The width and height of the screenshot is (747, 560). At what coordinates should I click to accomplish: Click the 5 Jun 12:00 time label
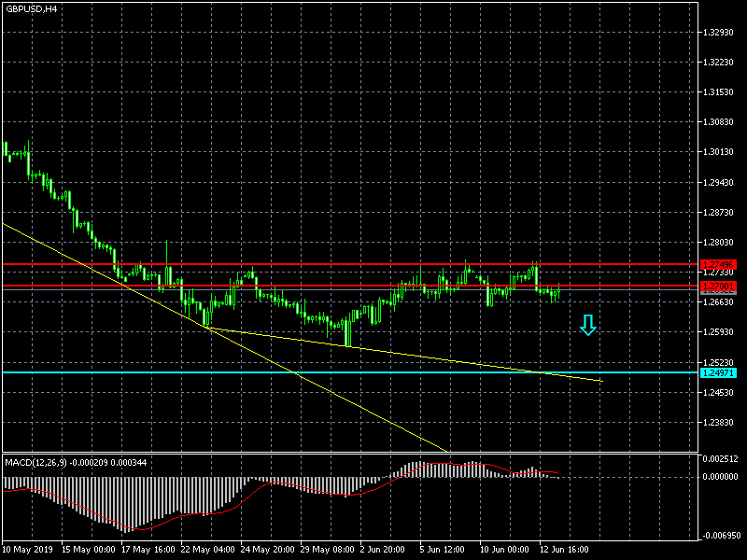(x=442, y=550)
